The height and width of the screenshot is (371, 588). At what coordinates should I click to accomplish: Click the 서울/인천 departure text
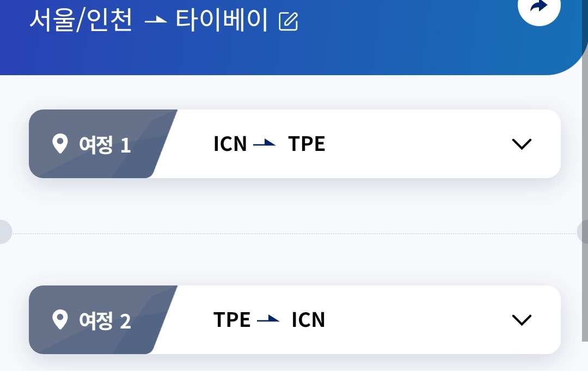81,21
